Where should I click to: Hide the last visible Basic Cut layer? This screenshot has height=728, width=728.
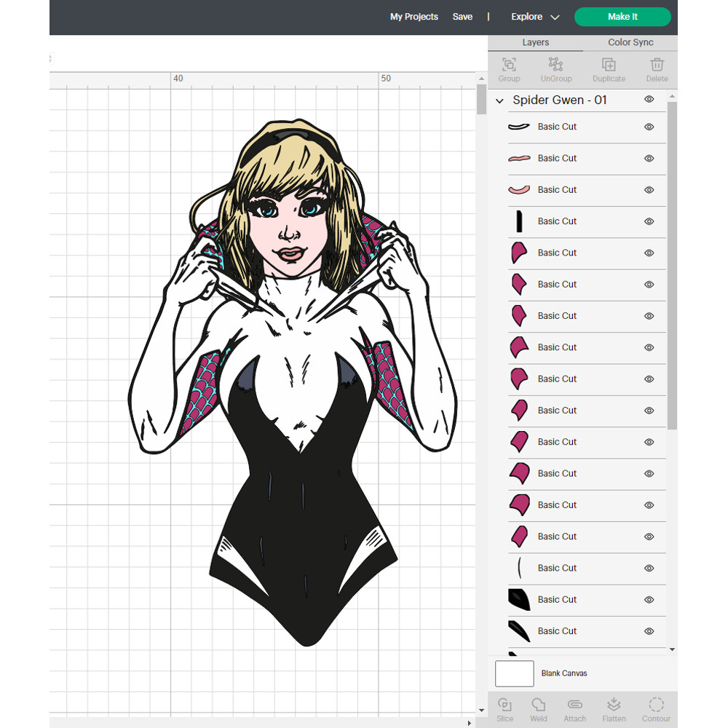tap(649, 631)
